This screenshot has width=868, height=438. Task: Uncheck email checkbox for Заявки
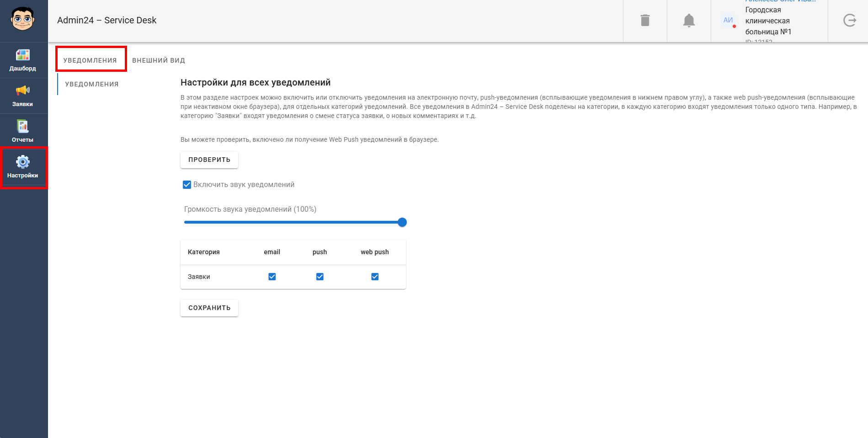pyautogui.click(x=272, y=277)
